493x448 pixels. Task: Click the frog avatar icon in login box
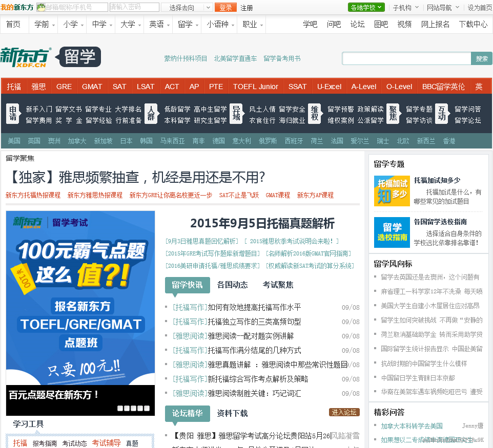[x=41, y=7]
